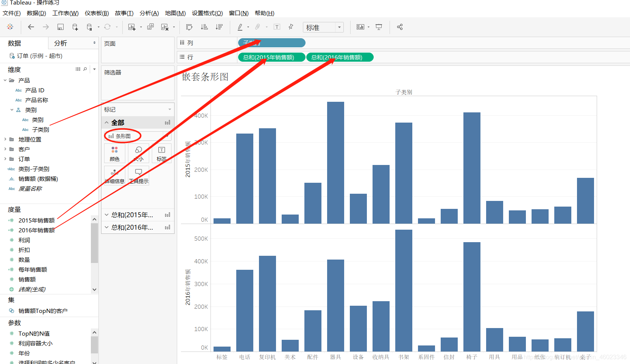Toggle mark labels T icon

pyautogui.click(x=277, y=27)
